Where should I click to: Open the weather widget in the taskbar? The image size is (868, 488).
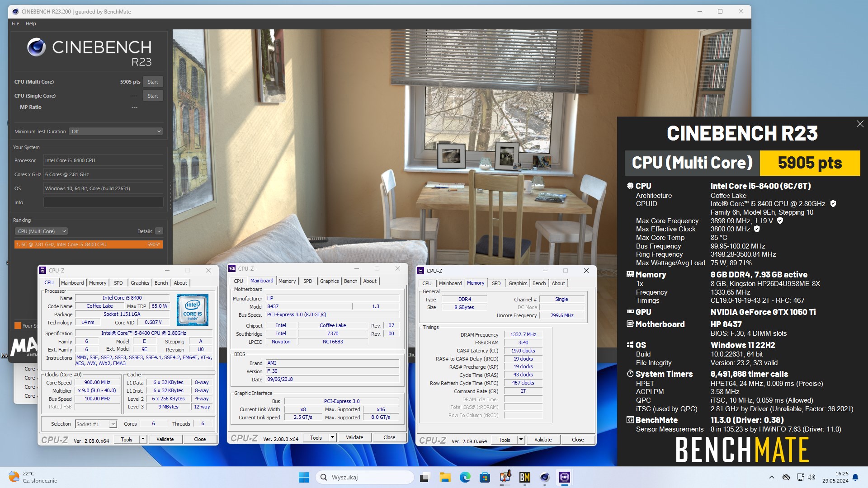[x=33, y=477]
